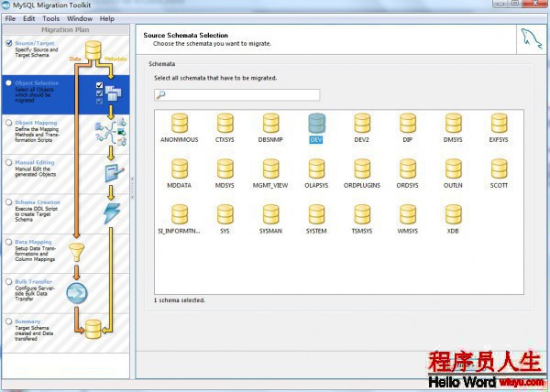Viewport: 550px width, 392px height.
Task: Select the SCOTT schema icon
Action: [x=499, y=169]
